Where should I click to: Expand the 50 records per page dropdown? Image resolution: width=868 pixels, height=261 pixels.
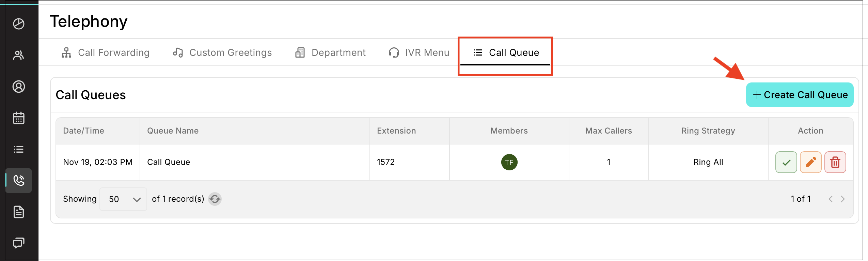pos(123,199)
